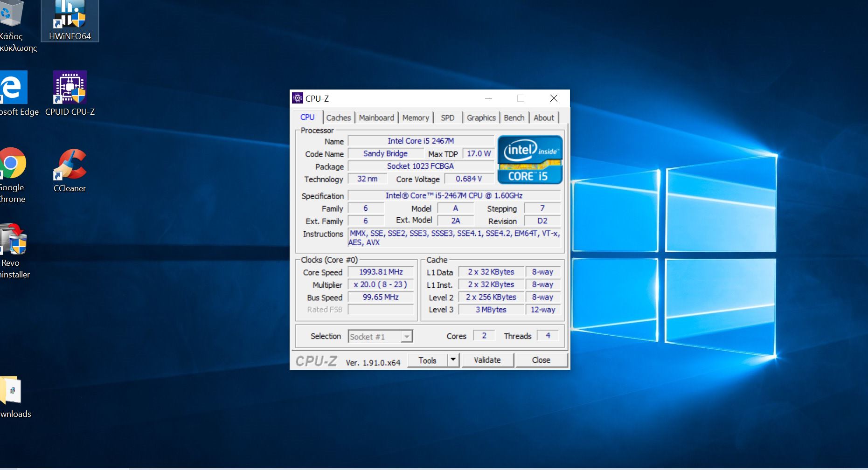Viewport: 868px width, 470px height.
Task: Close the CPU-Z window with X
Action: click(x=554, y=98)
